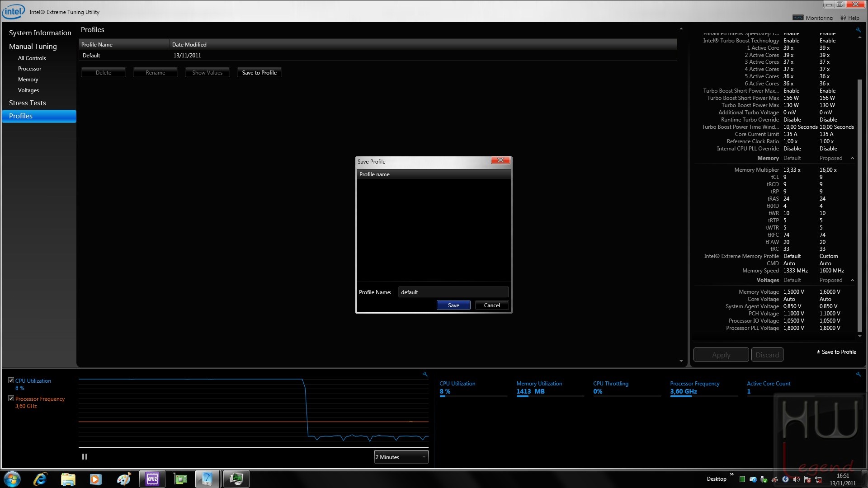Click Discard in the proposed values panel
Viewport: 868px width, 488px height.
(x=767, y=355)
